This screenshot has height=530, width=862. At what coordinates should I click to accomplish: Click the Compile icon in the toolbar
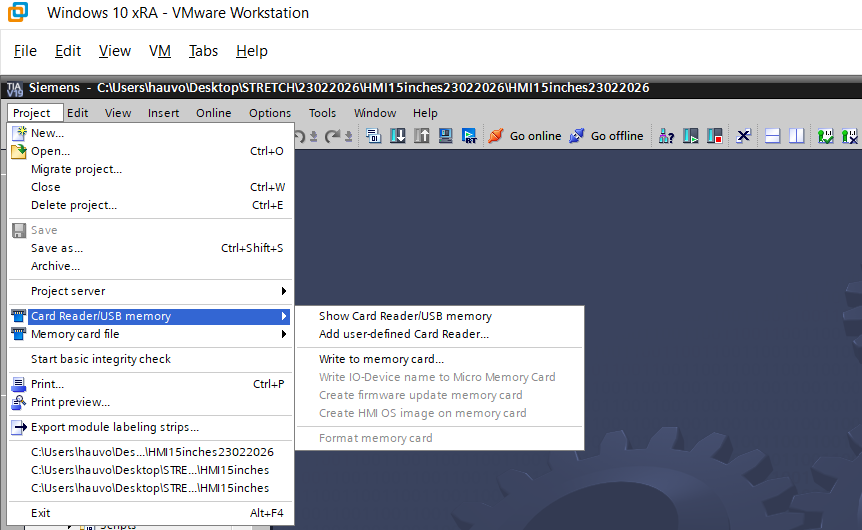click(x=373, y=136)
